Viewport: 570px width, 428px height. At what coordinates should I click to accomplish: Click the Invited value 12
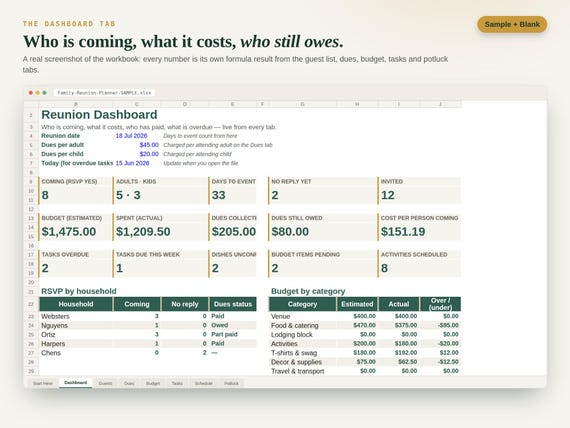(x=388, y=195)
